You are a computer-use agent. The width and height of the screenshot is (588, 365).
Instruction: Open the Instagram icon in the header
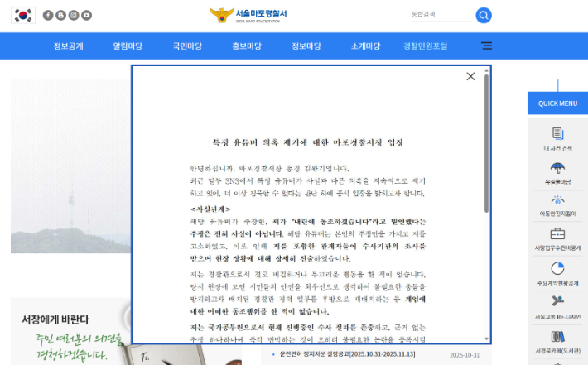coord(74,15)
